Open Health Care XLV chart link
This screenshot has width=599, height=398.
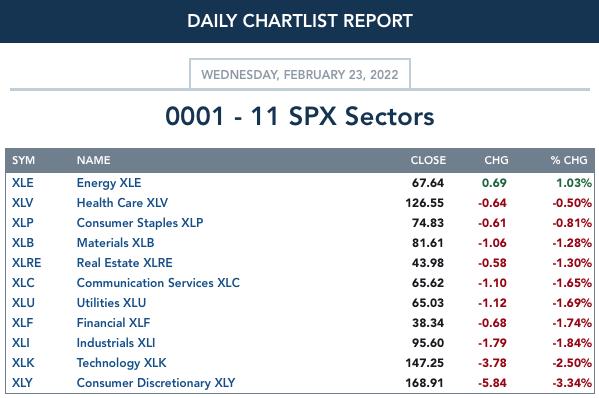pyautogui.click(x=122, y=203)
